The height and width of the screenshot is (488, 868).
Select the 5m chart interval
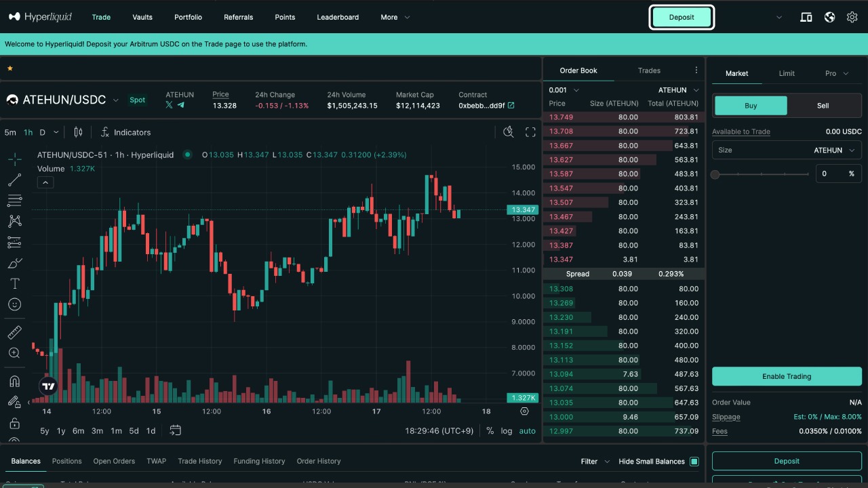[10, 132]
